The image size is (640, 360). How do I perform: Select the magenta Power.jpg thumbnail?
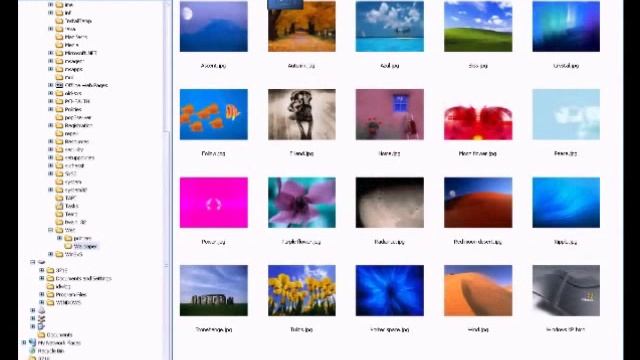[x=213, y=202]
